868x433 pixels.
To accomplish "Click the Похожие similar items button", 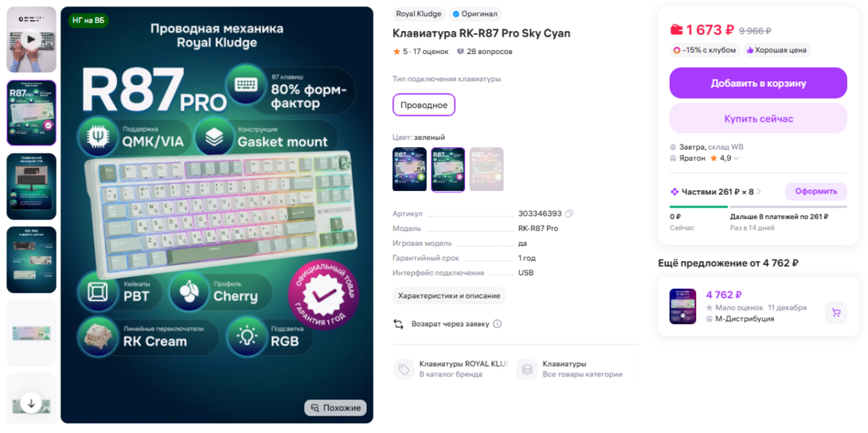I will 335,408.
